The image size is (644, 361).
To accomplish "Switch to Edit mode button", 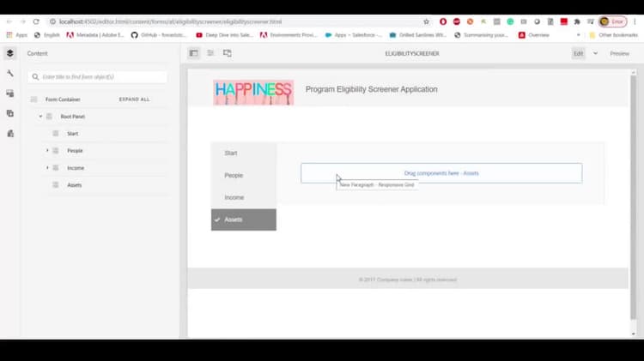I will 578,53.
